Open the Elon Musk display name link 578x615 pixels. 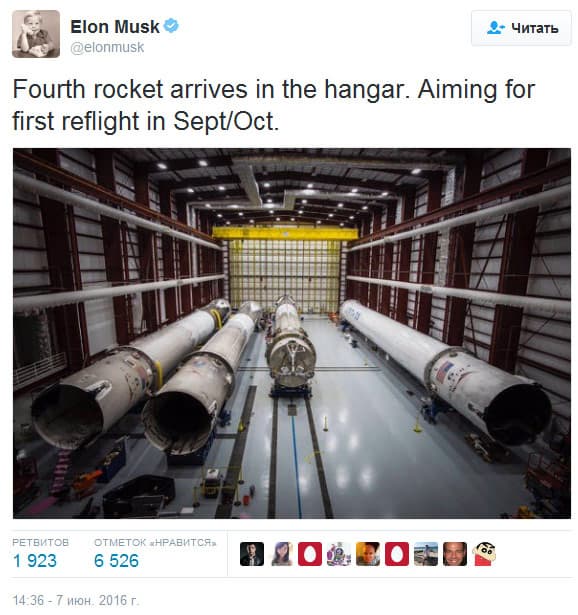click(115, 27)
